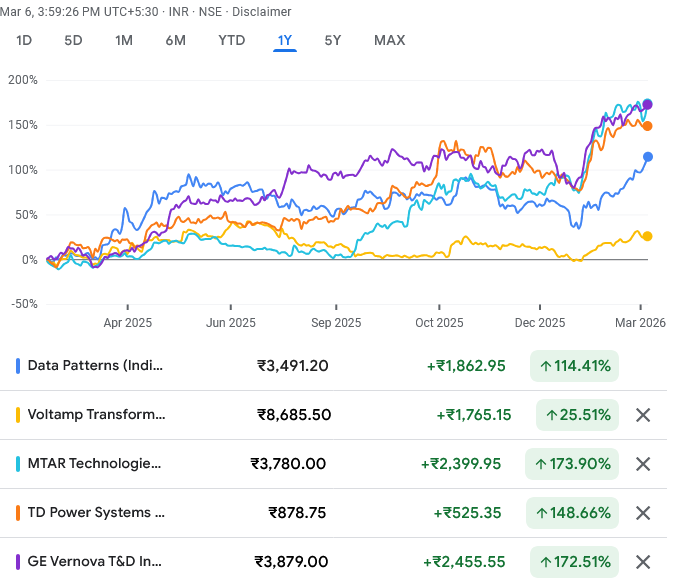
Task: Click price ₹3,780.00
Action: (x=288, y=464)
